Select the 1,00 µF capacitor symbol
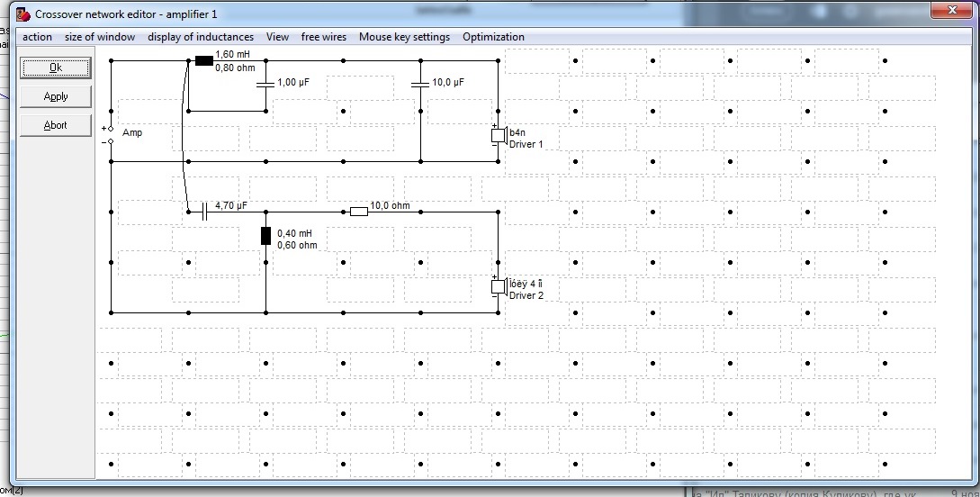The width and height of the screenshot is (980, 497). (265, 84)
